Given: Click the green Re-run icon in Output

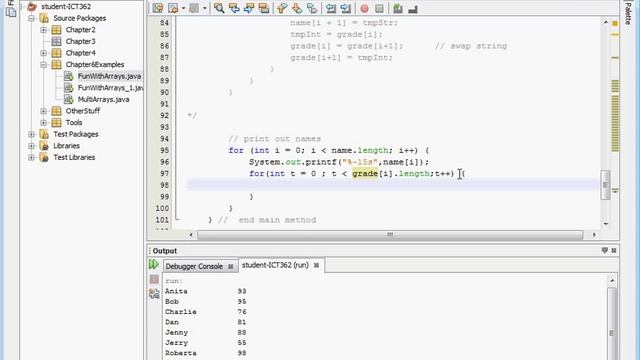Looking at the screenshot, I should [x=154, y=264].
